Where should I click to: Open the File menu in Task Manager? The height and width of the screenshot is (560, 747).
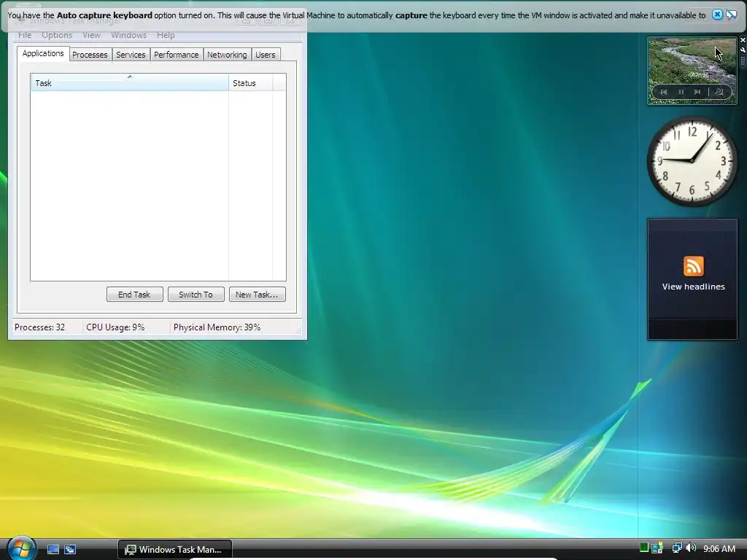tap(25, 35)
